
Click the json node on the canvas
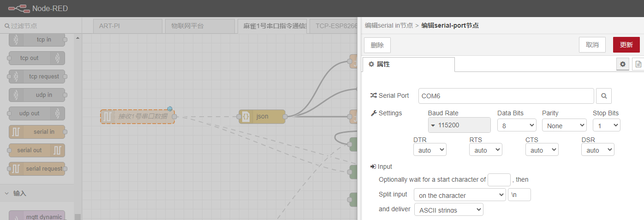tap(262, 117)
